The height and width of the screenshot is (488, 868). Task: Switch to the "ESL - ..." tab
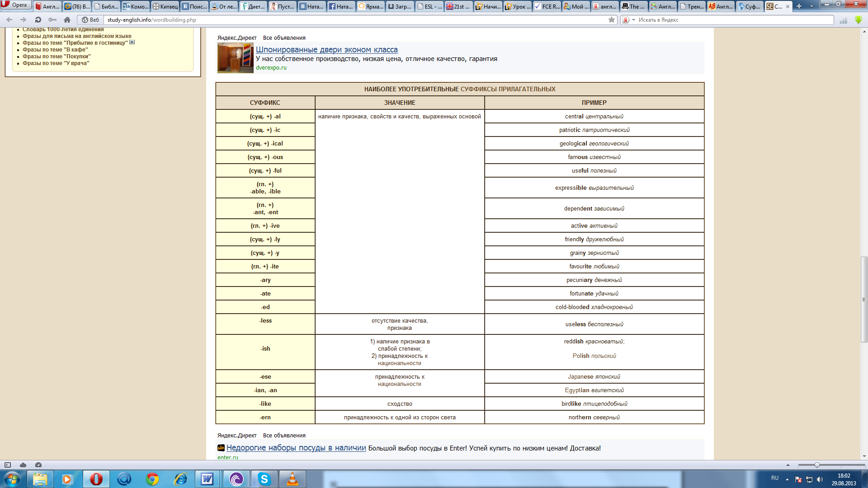coord(429,6)
